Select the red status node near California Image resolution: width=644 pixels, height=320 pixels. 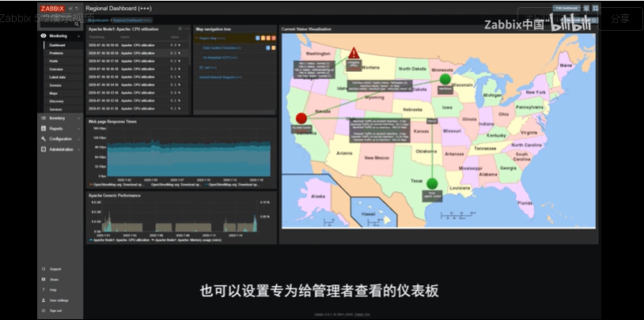tap(301, 119)
